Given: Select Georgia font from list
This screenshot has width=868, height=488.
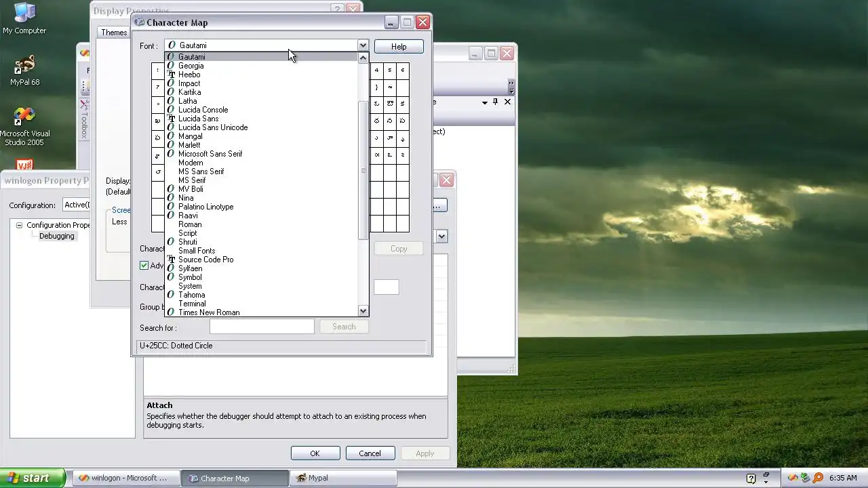Looking at the screenshot, I should click(261, 66).
